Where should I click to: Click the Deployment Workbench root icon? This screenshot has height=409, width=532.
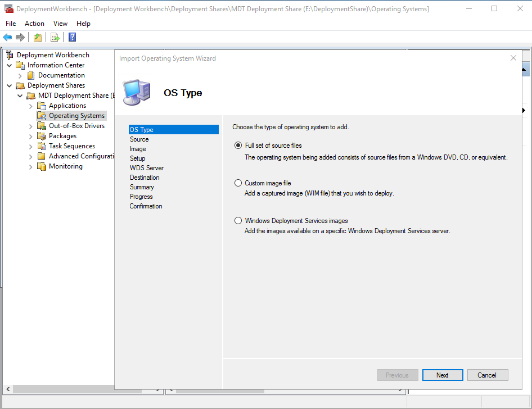pos(10,55)
